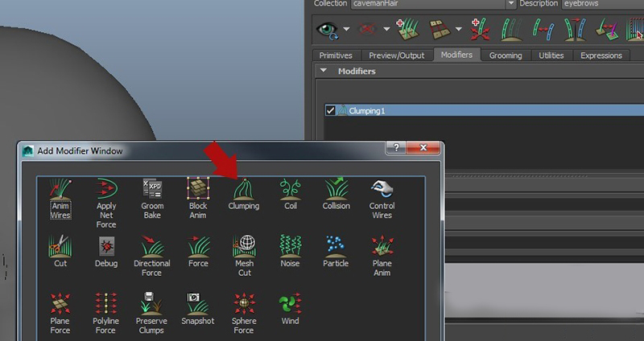Collapse the Modifiers section triangle
644x341 pixels.
coord(324,71)
